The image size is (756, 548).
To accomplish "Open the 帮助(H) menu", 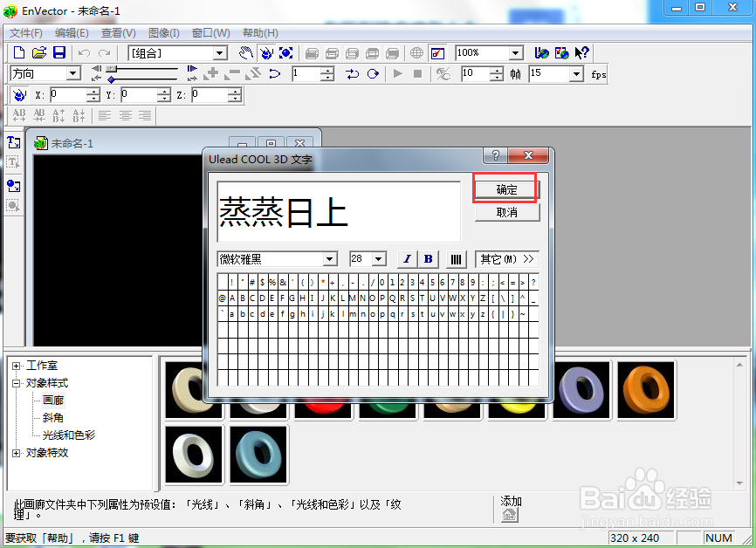I will [x=260, y=33].
